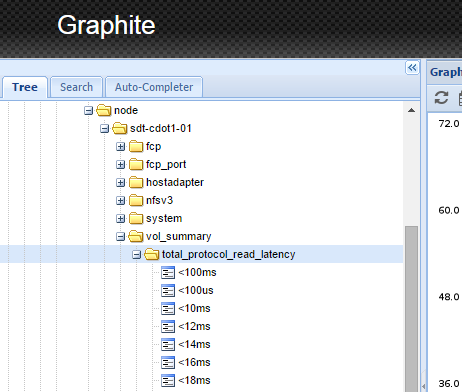462x392 pixels.
Task: Select the vol_summary tree label
Action: tap(179, 236)
